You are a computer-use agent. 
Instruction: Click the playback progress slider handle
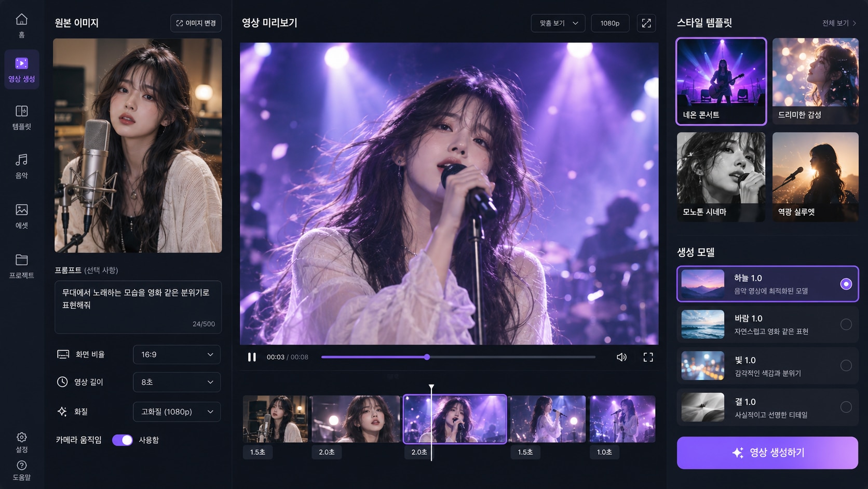(427, 357)
